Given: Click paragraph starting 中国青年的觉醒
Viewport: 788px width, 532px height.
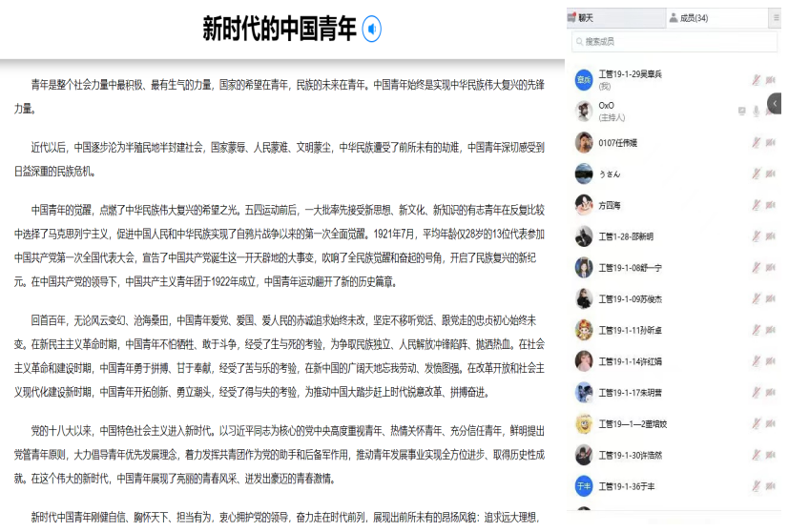Looking at the screenshot, I should point(280,246).
